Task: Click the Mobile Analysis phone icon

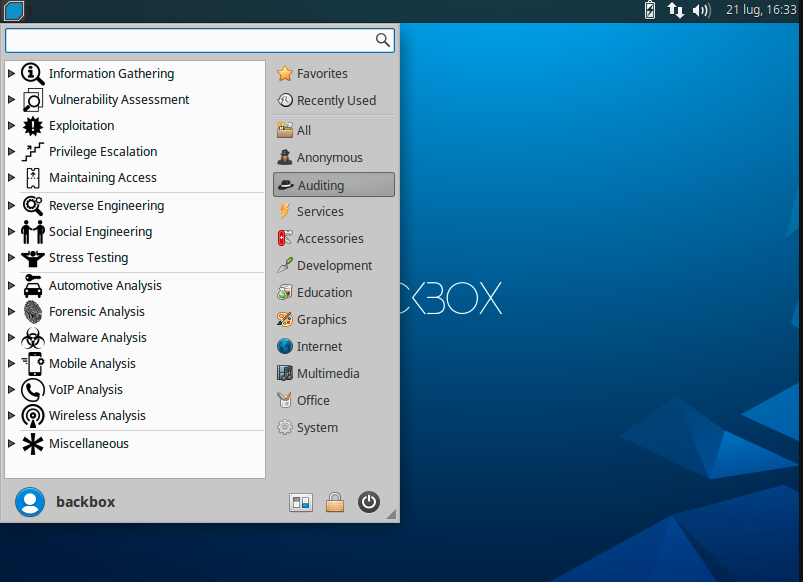Action: (x=33, y=364)
